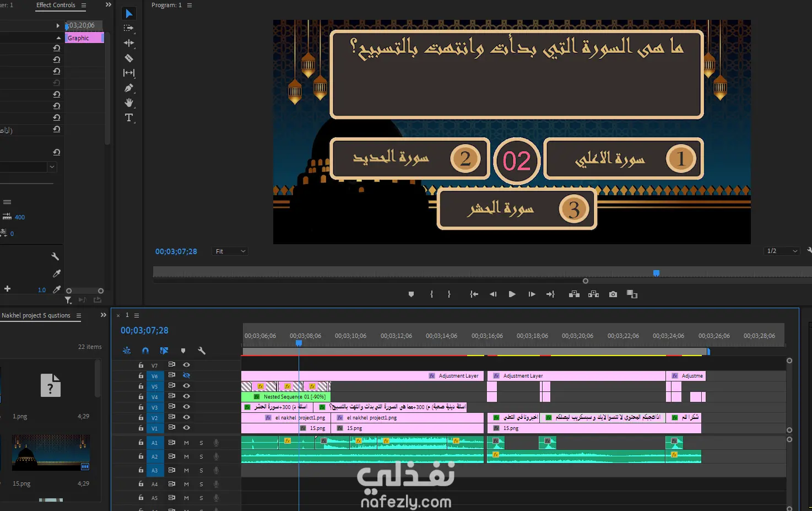
Task: Toggle Snap magnet in the timeline
Action: coord(145,351)
